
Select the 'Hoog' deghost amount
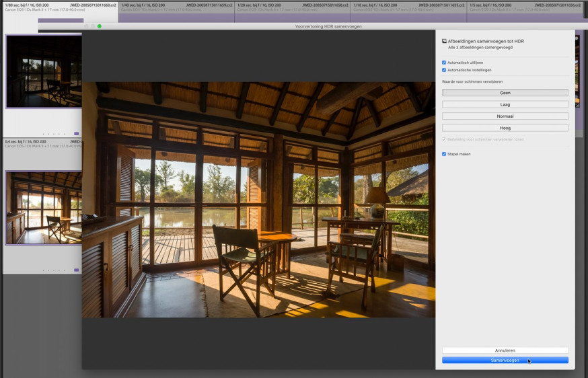coord(505,128)
